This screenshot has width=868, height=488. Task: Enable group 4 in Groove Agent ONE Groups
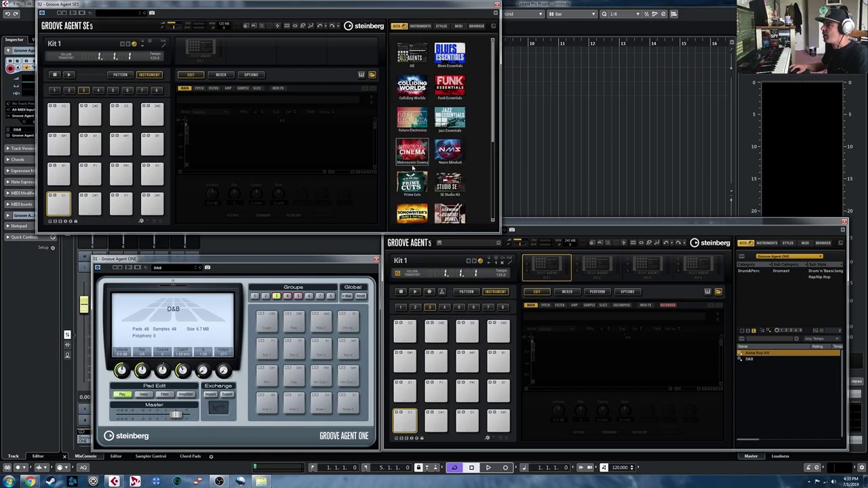click(x=287, y=296)
